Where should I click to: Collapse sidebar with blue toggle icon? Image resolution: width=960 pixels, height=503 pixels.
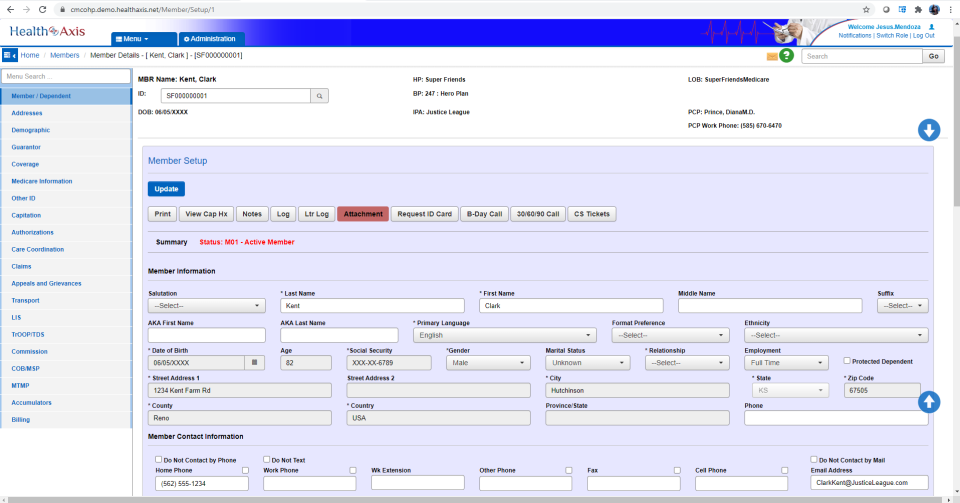(10, 55)
